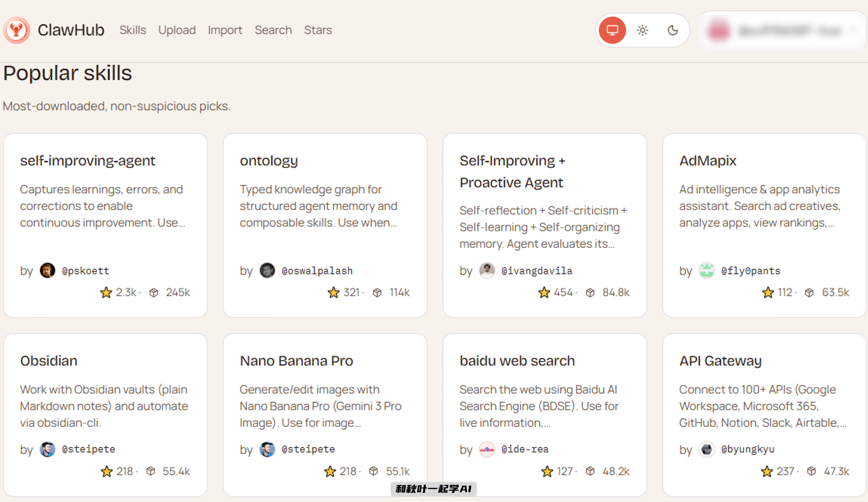The height and width of the screenshot is (502, 868).
Task: Go to the Upload page
Action: pos(177,30)
